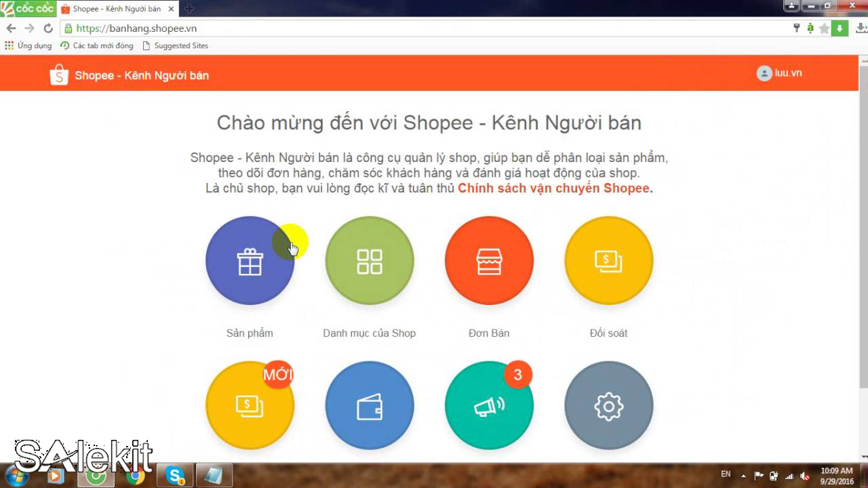This screenshot has height=488, width=868.
Task: Open the Đối soát money icon
Action: [x=608, y=260]
